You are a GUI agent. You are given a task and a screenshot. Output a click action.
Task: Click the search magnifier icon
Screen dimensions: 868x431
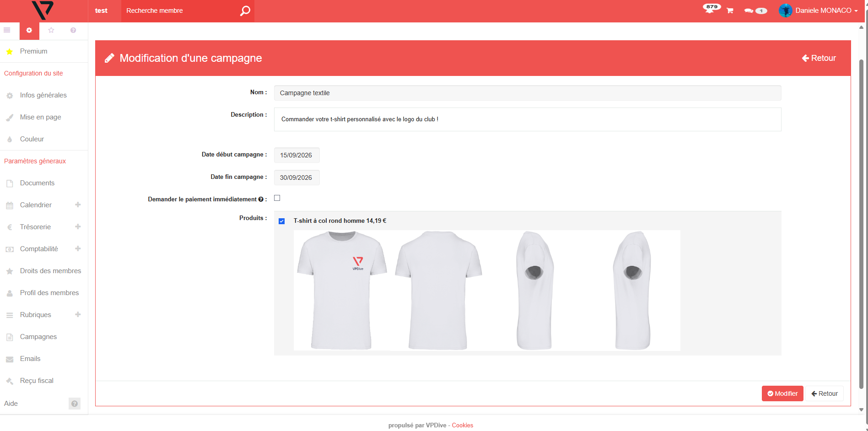tap(245, 11)
